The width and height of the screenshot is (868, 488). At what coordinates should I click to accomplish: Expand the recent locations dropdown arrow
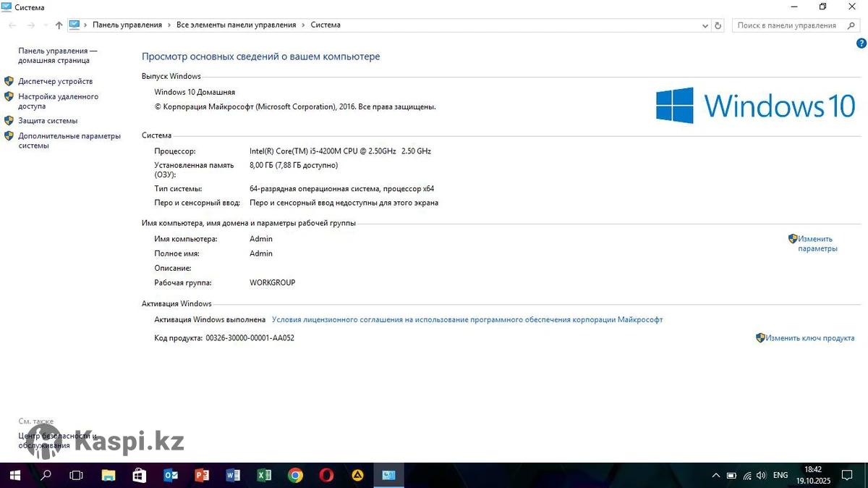46,25
